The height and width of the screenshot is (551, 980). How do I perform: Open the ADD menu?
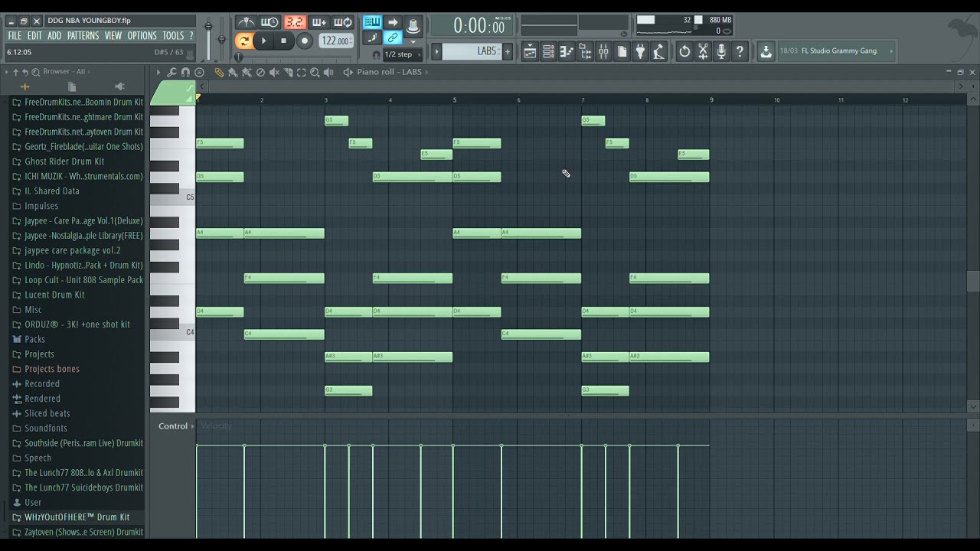tap(54, 35)
